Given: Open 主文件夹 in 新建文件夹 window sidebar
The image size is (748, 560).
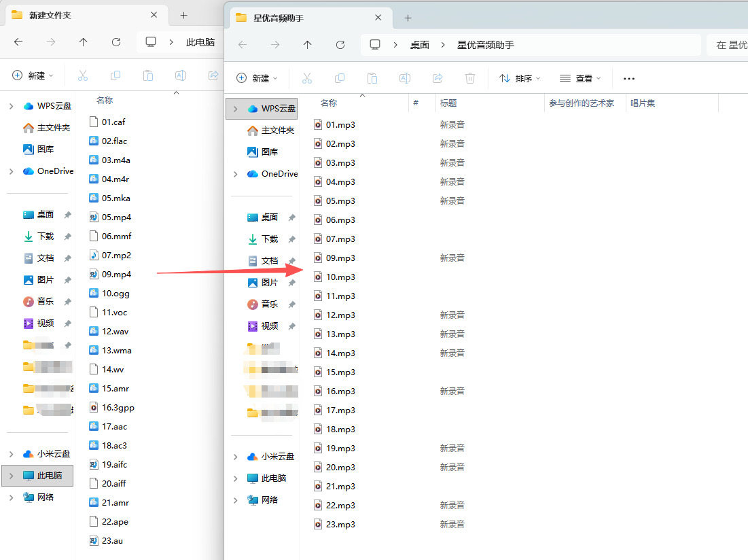Looking at the screenshot, I should click(x=47, y=127).
